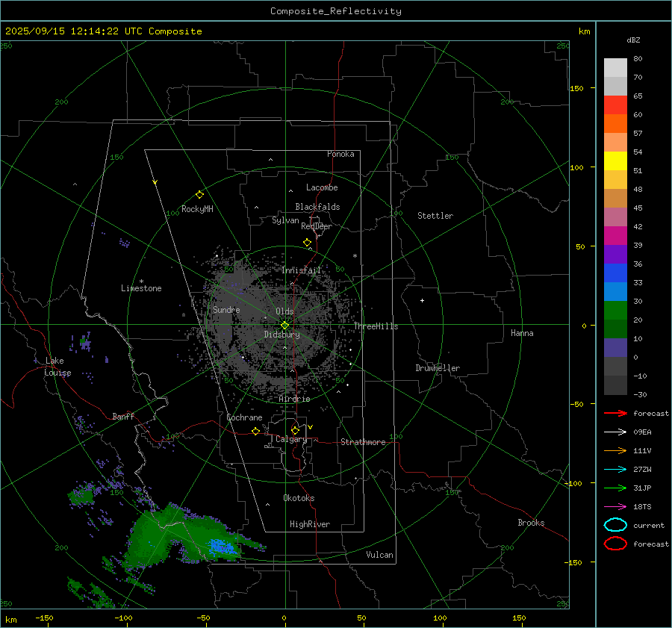This screenshot has height=628, width=672.
Task: Click the -150 tick on the bottom km axis
Action: (x=44, y=618)
